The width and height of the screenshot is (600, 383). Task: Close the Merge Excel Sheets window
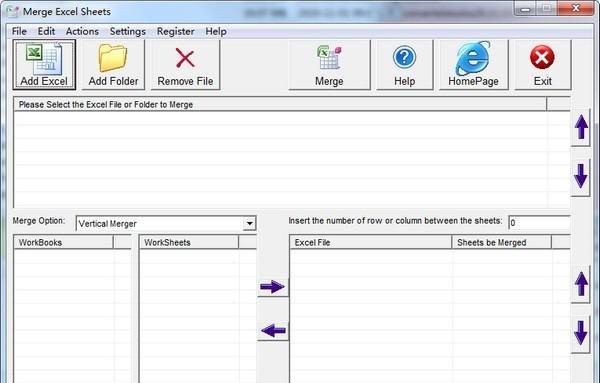576,8
